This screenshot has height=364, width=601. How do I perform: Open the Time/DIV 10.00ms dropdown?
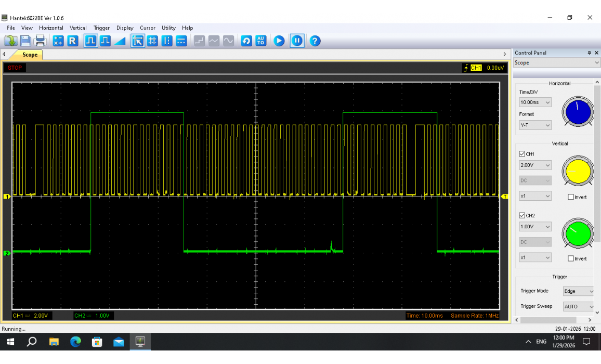point(535,102)
